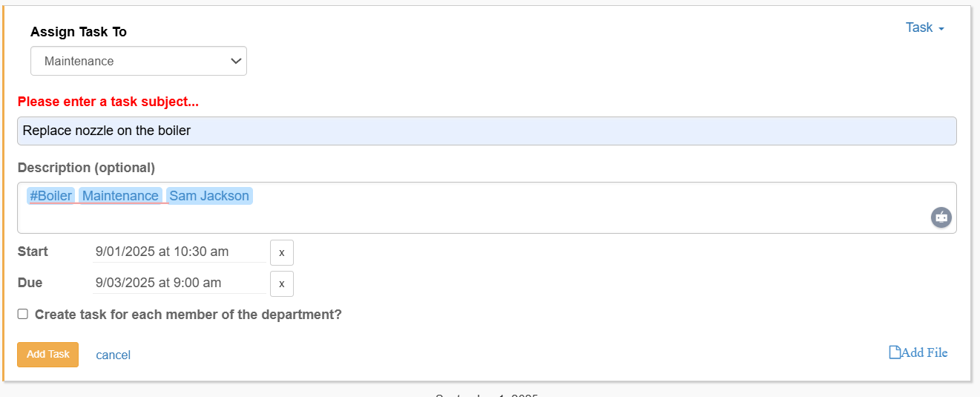This screenshot has height=397, width=980.
Task: Cancel the new task form
Action: (114, 355)
